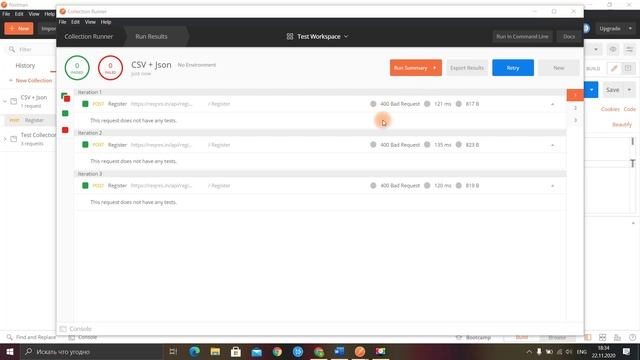The image size is (640, 360).
Task: Open Run Summary dropdown arrow
Action: [x=435, y=68]
